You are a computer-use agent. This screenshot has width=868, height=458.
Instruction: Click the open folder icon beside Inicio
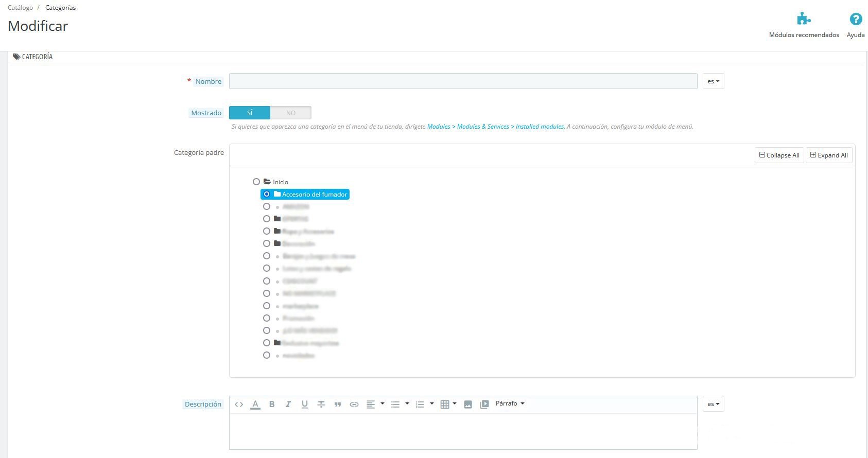click(x=267, y=182)
